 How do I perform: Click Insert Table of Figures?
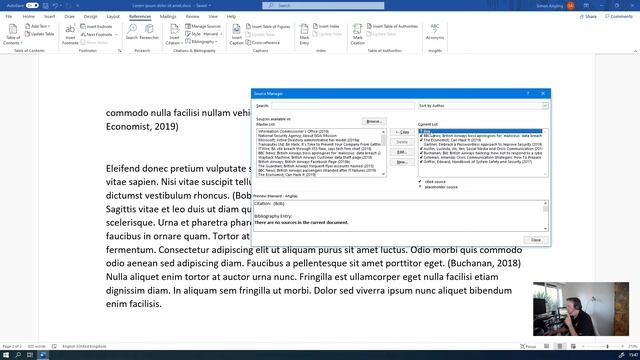click(x=268, y=26)
